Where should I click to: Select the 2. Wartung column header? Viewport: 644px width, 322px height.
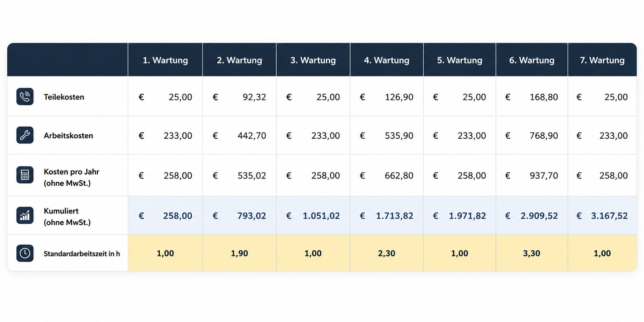239,60
